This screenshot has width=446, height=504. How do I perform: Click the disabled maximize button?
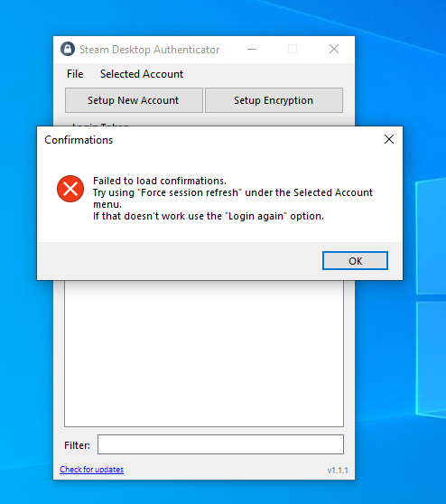(293, 49)
